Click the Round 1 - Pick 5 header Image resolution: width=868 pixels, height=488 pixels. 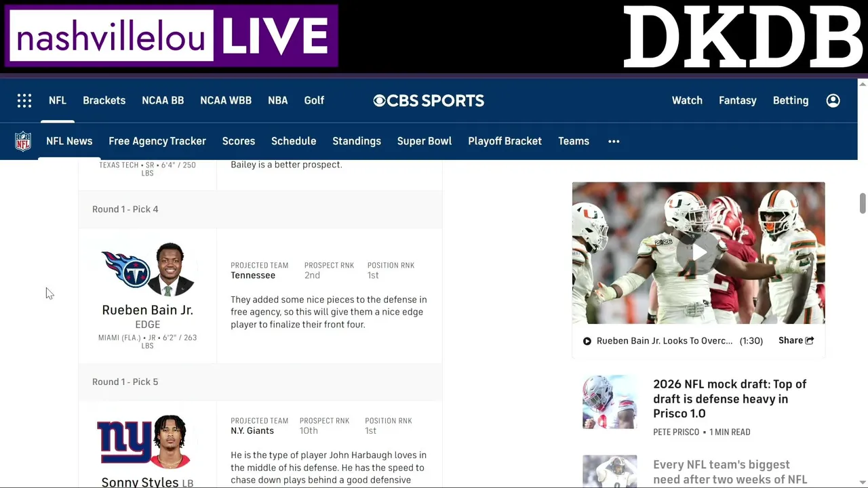(x=125, y=382)
